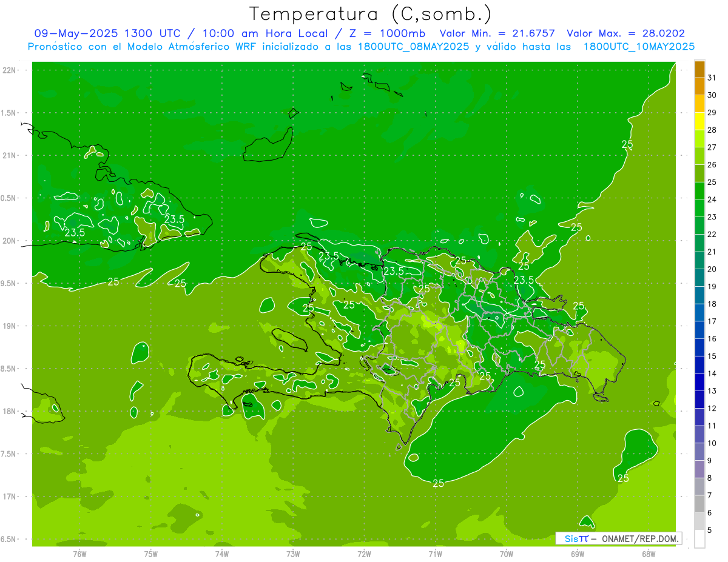This screenshot has width=728, height=562.
Task: Click the '19N' latitude axis label
Action: tap(10, 326)
